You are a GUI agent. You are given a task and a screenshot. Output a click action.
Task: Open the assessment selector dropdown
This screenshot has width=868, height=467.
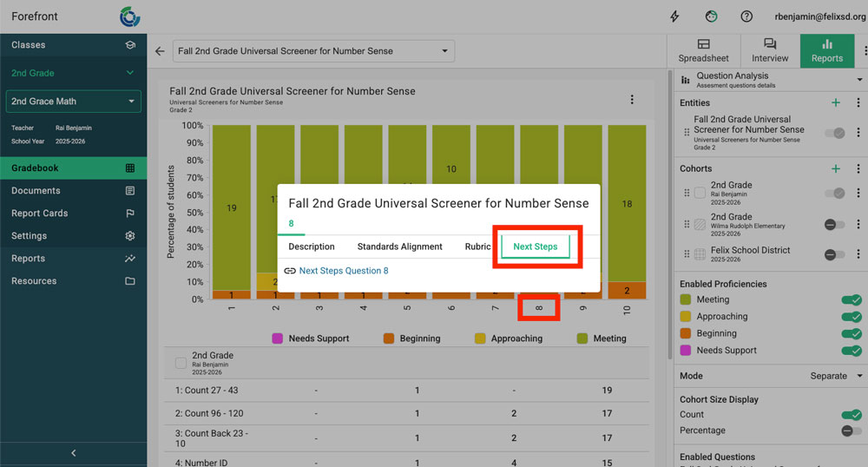tap(313, 51)
